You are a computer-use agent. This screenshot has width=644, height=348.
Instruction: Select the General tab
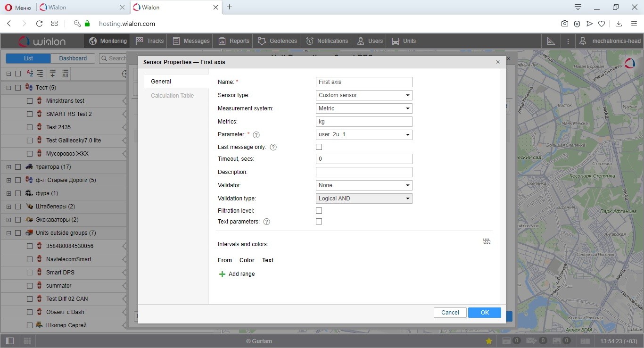[x=161, y=82]
